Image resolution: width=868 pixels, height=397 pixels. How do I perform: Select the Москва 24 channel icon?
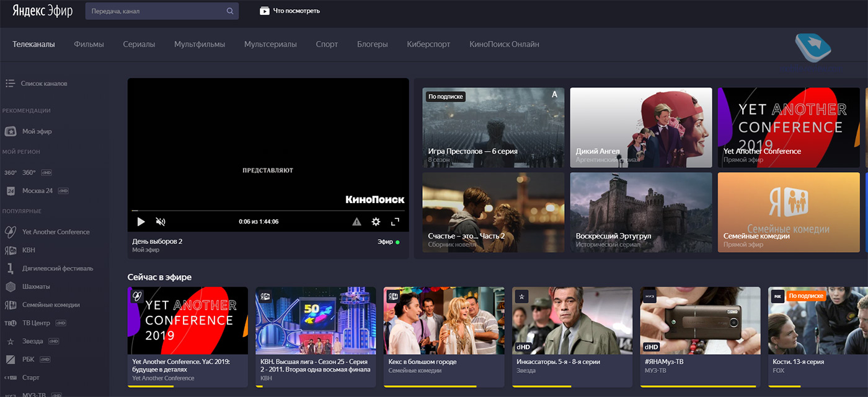(11, 191)
